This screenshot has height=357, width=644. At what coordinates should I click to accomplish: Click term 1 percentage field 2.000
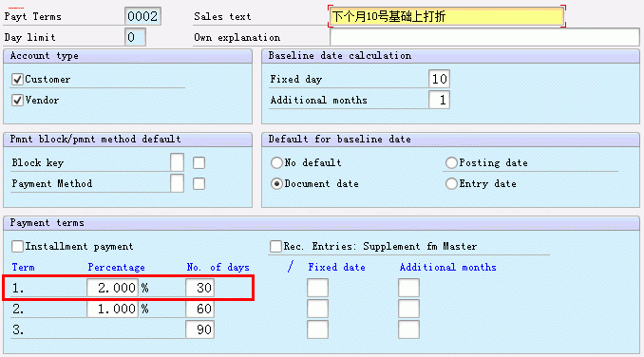click(x=112, y=288)
